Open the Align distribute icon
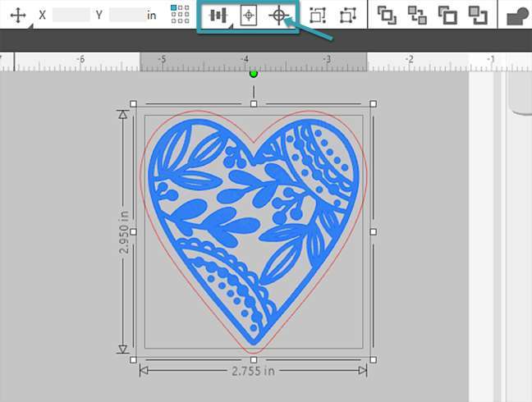 pyautogui.click(x=218, y=16)
